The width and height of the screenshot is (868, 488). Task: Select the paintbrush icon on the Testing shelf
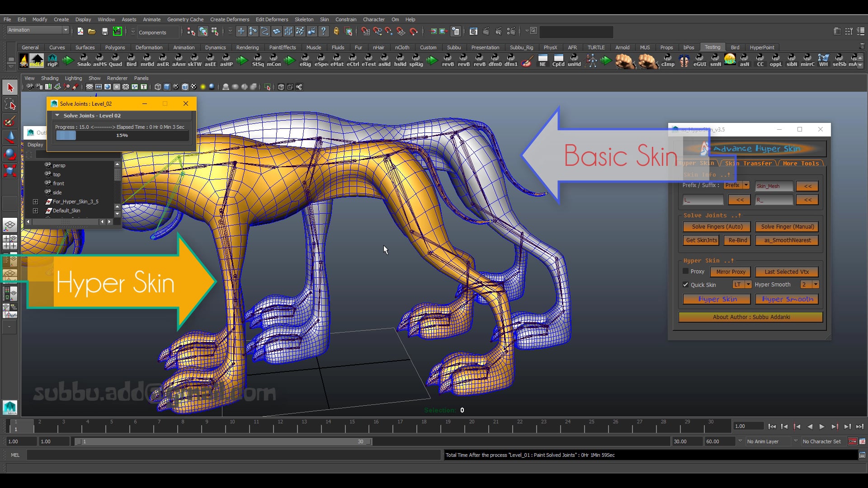527,61
